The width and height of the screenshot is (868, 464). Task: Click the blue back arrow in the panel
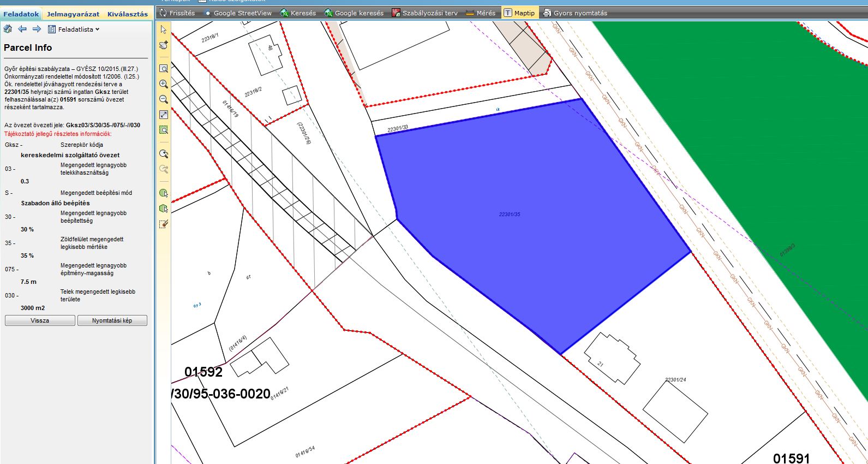click(x=22, y=29)
